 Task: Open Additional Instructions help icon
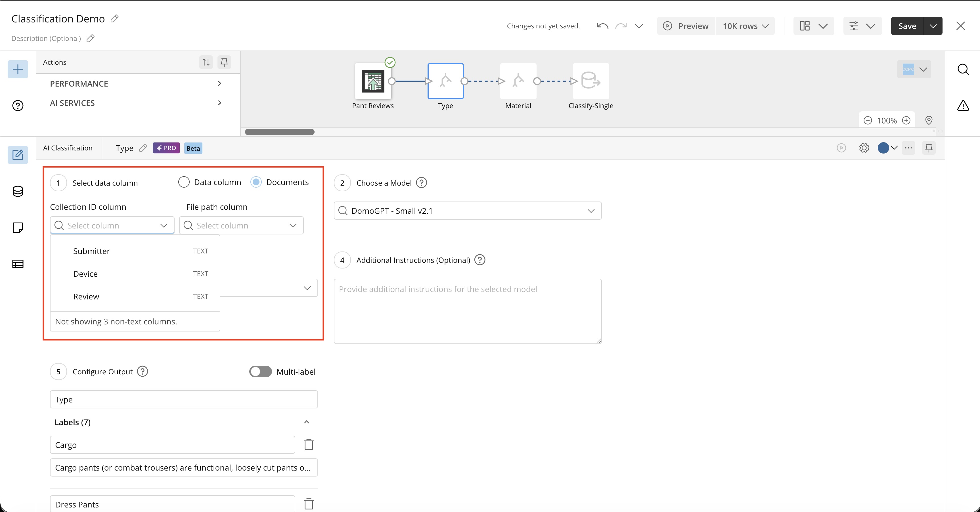pyautogui.click(x=480, y=260)
